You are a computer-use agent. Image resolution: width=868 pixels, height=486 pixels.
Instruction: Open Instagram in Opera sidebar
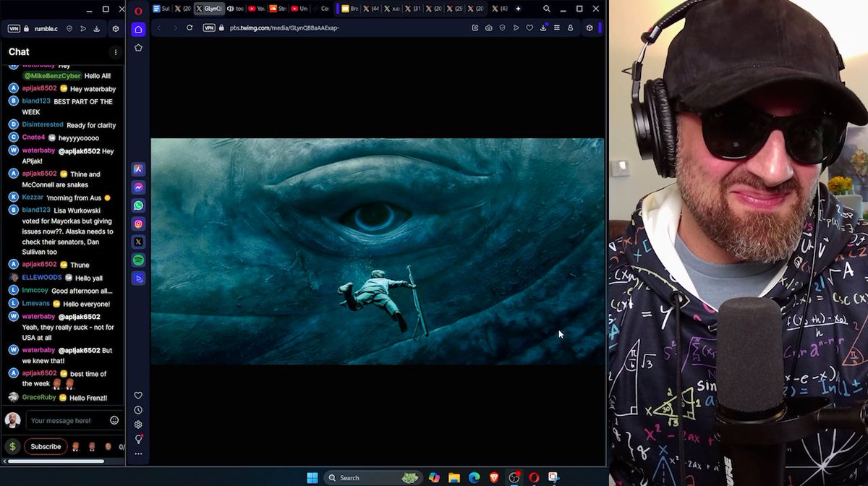pyautogui.click(x=138, y=223)
